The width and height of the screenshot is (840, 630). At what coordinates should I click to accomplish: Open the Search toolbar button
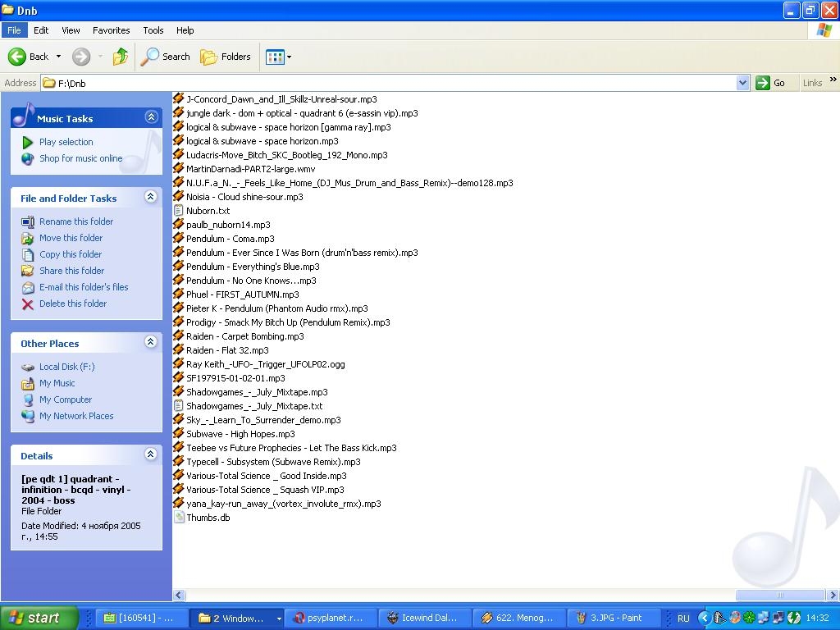pyautogui.click(x=166, y=57)
